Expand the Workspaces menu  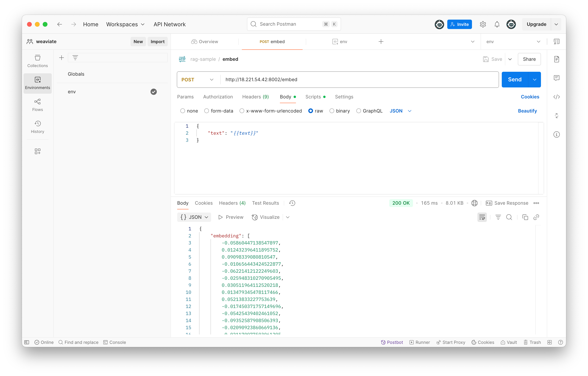click(125, 24)
